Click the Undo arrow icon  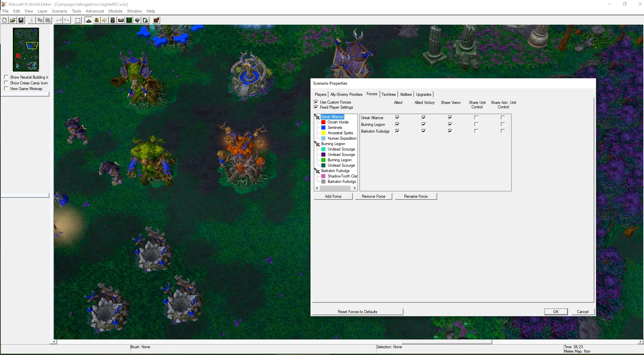pyautogui.click(x=59, y=20)
